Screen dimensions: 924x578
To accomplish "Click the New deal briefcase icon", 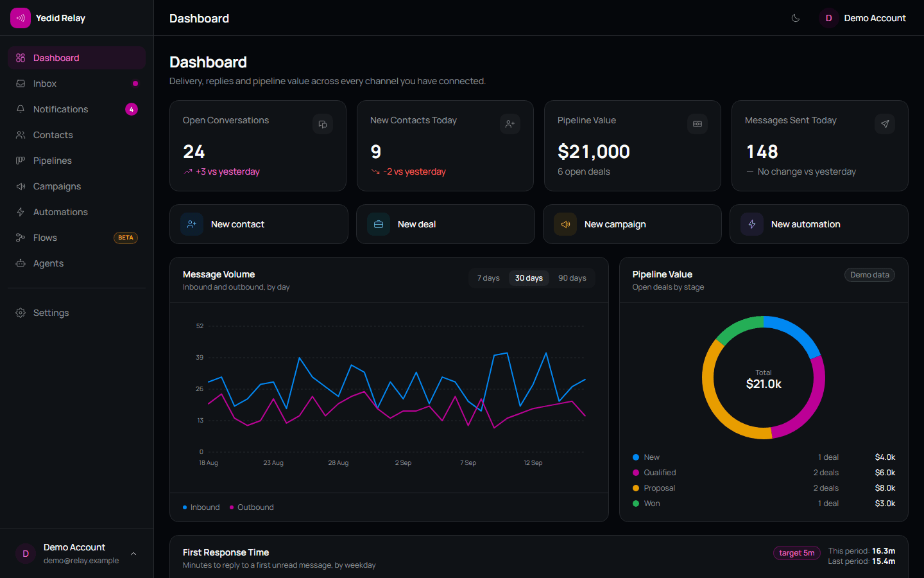I will click(x=379, y=224).
